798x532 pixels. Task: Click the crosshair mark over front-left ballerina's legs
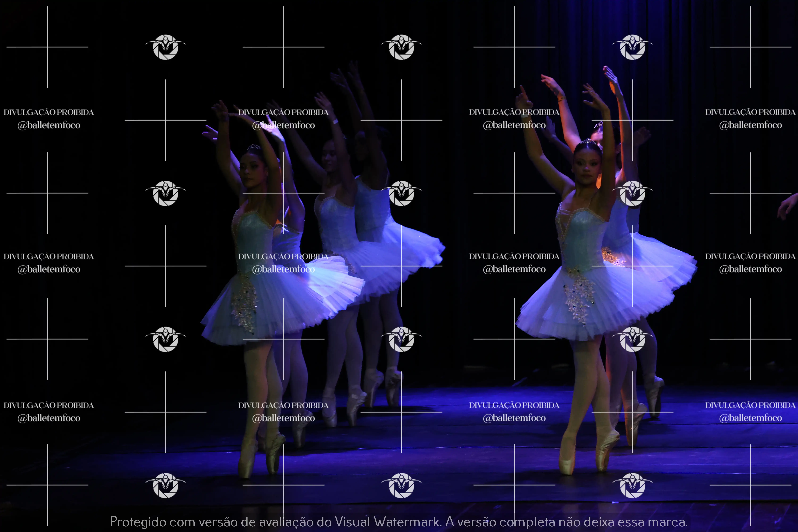(x=284, y=339)
